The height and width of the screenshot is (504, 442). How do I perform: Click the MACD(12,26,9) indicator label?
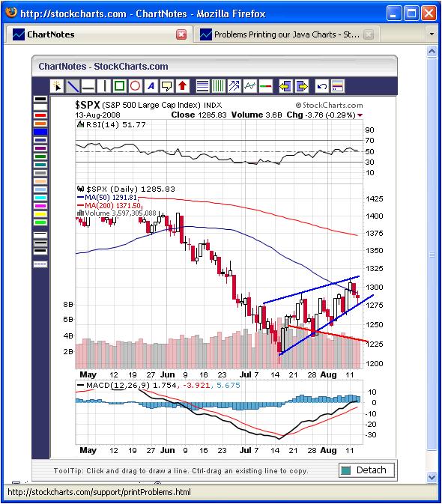pyautogui.click(x=118, y=385)
